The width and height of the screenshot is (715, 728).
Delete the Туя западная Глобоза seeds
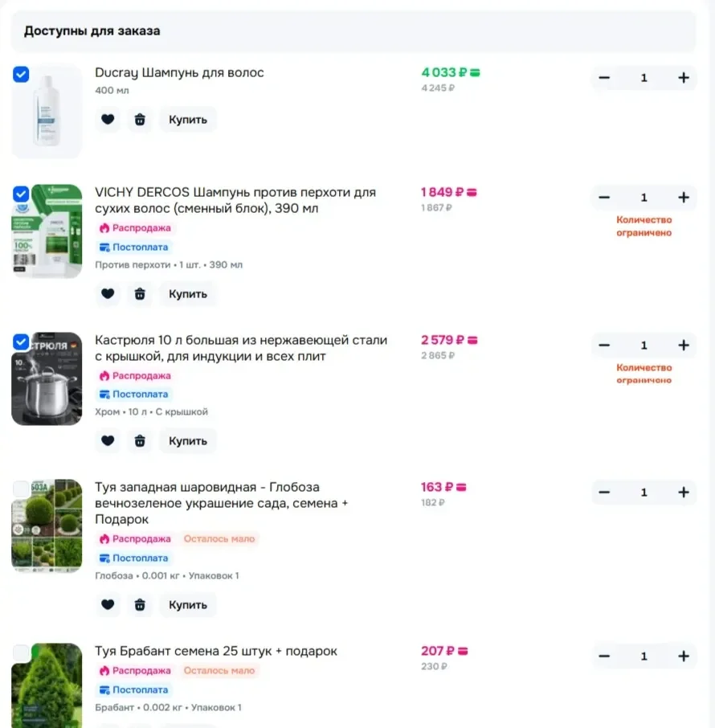(x=140, y=604)
